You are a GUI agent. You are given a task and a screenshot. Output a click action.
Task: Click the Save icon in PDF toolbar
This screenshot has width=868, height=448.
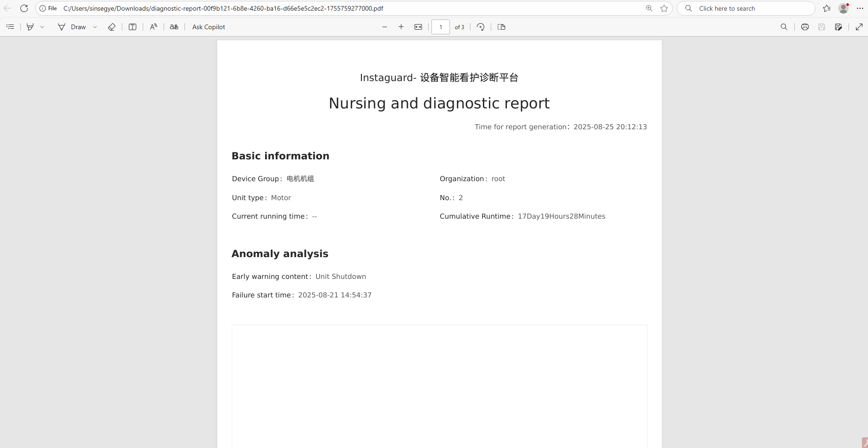(822, 27)
